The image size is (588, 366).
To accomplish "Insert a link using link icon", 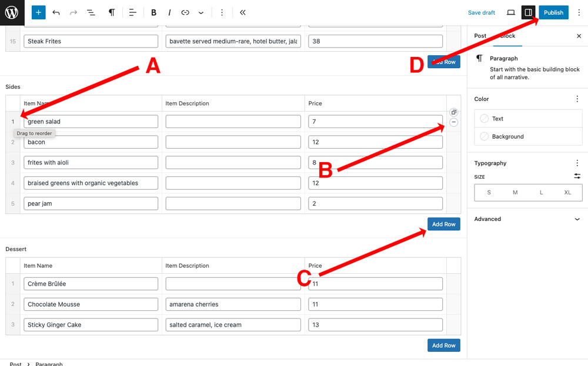I will [x=185, y=12].
